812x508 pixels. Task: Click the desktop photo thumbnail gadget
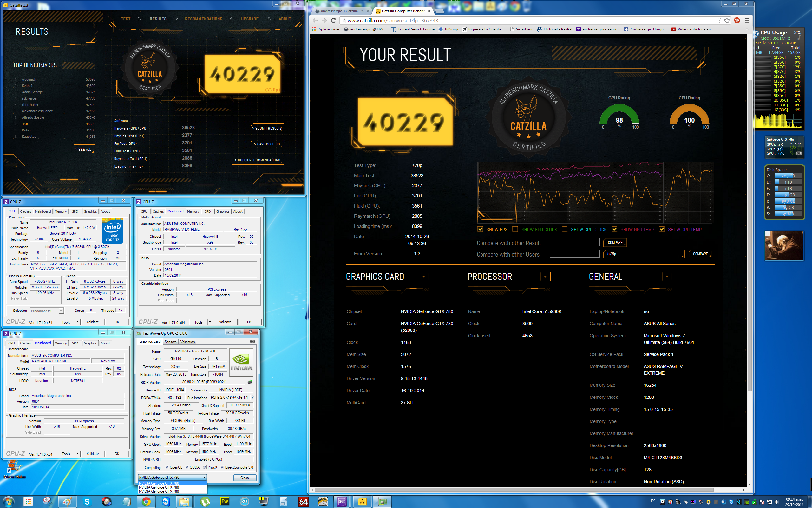(x=784, y=246)
